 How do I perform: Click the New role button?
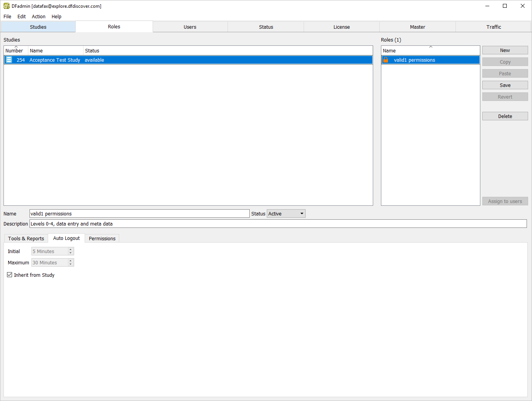[x=505, y=50]
